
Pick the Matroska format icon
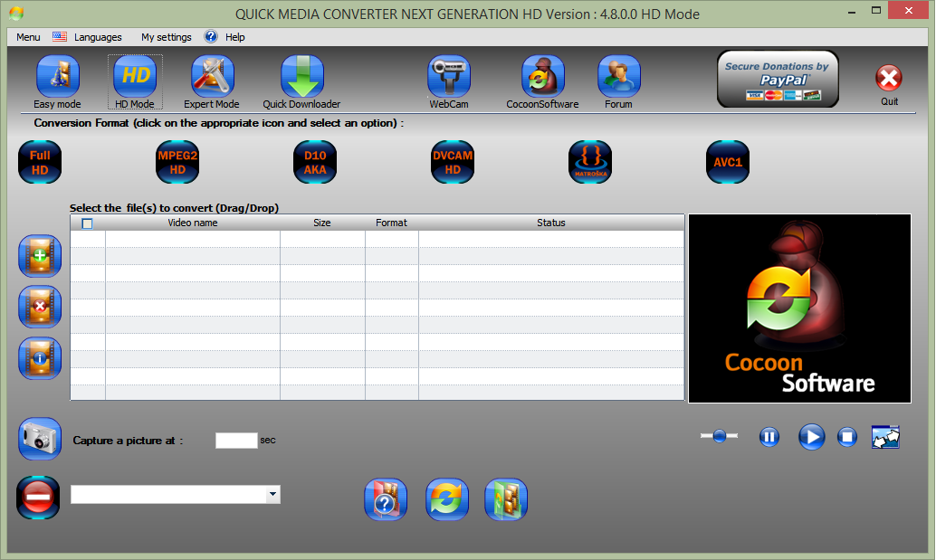pyautogui.click(x=590, y=162)
